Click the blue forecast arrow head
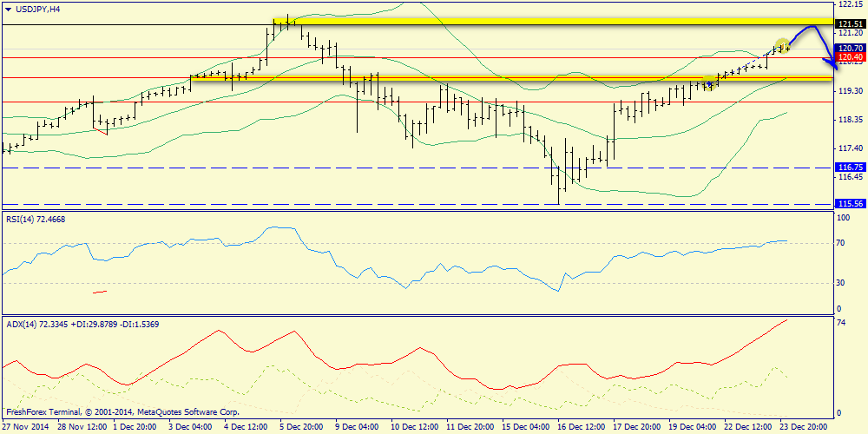The width and height of the screenshot is (868, 434). [x=829, y=63]
